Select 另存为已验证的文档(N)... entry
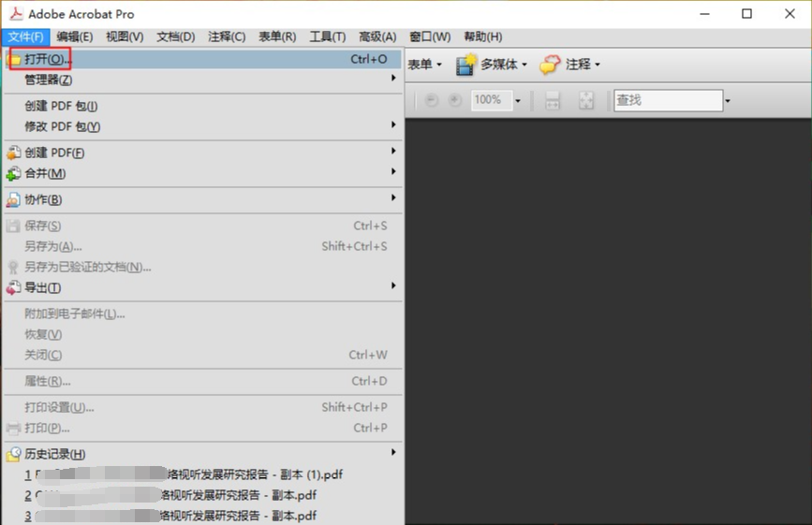Screen dimensions: 812x525 (x=203, y=267)
